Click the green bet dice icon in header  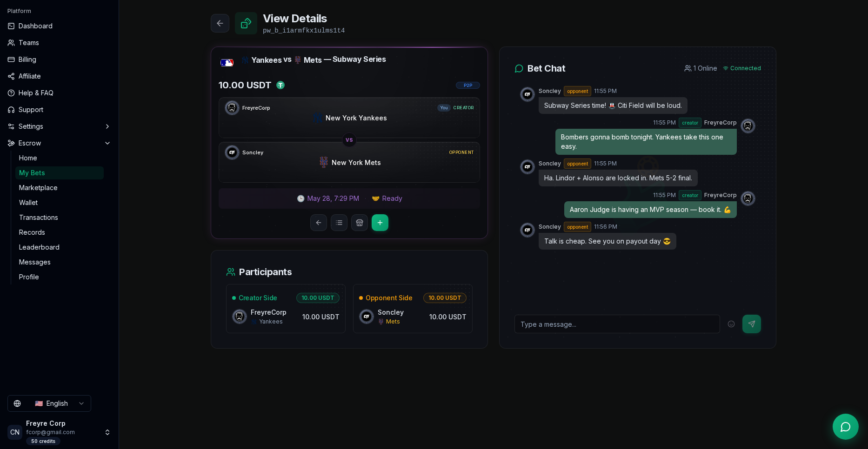246,23
